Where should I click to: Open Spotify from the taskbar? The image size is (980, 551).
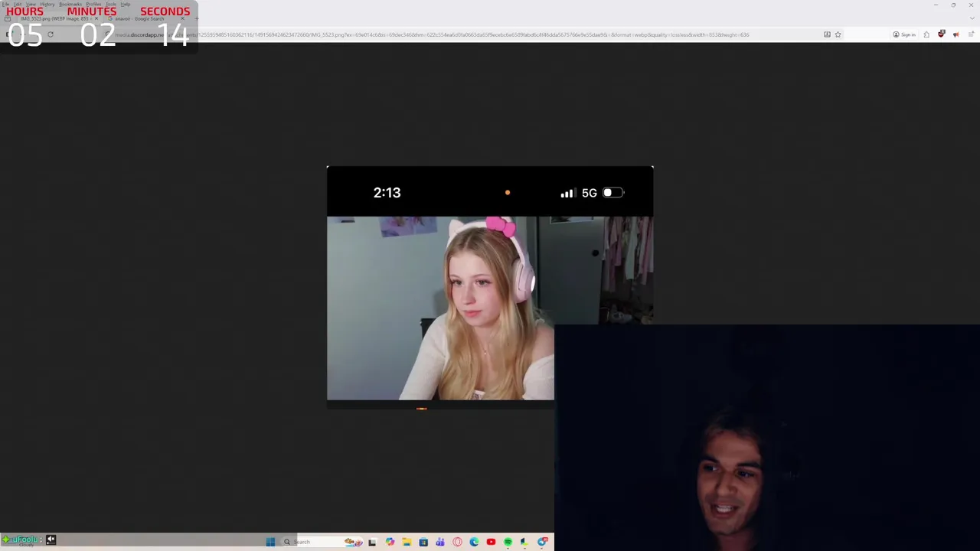click(x=508, y=542)
